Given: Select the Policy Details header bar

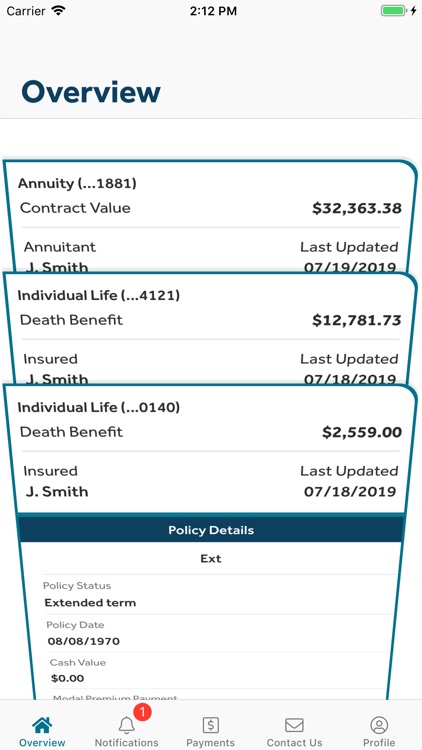Looking at the screenshot, I should coord(211,530).
